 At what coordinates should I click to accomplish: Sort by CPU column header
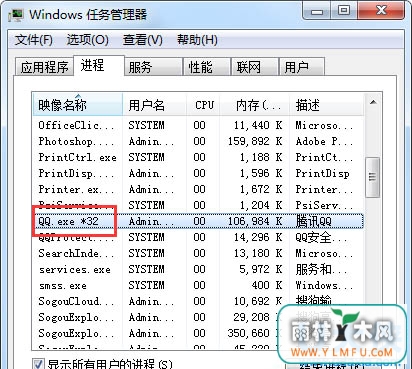[x=204, y=105]
